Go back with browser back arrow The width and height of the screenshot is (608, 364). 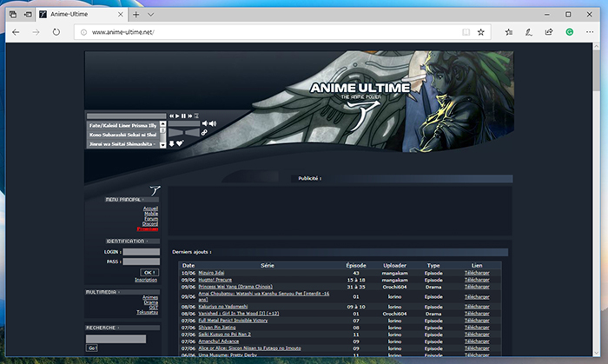click(16, 32)
